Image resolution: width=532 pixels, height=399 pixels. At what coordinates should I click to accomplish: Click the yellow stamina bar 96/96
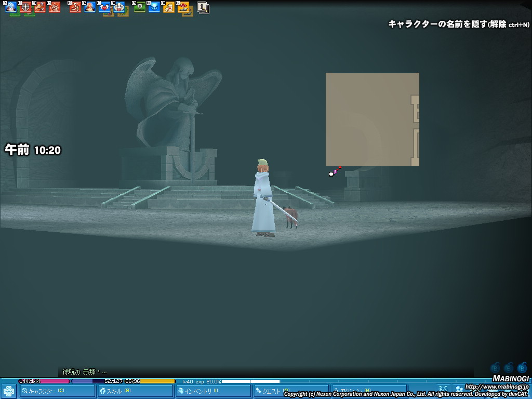pyautogui.click(x=150, y=381)
